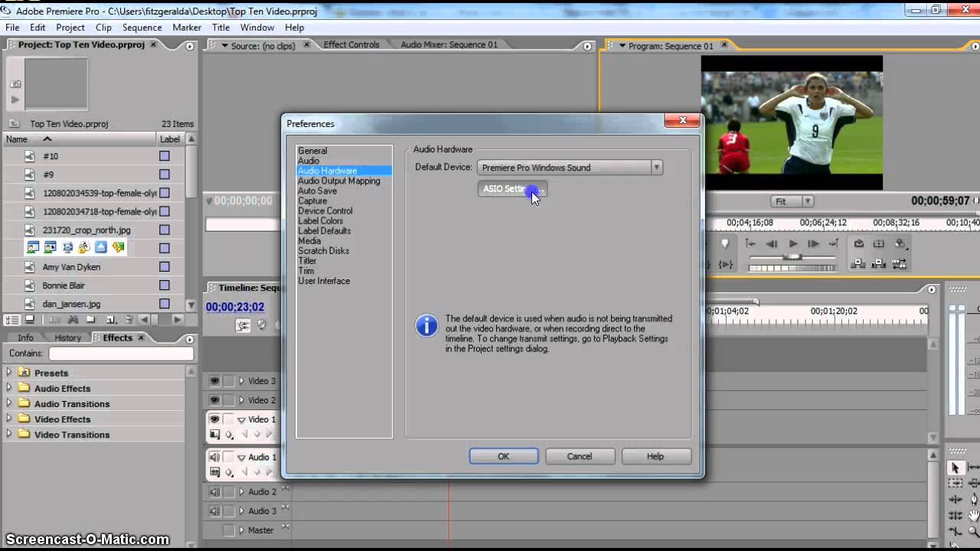The width and height of the screenshot is (980, 551).
Task: Toggle Video 3 track visibility eye
Action: click(214, 381)
